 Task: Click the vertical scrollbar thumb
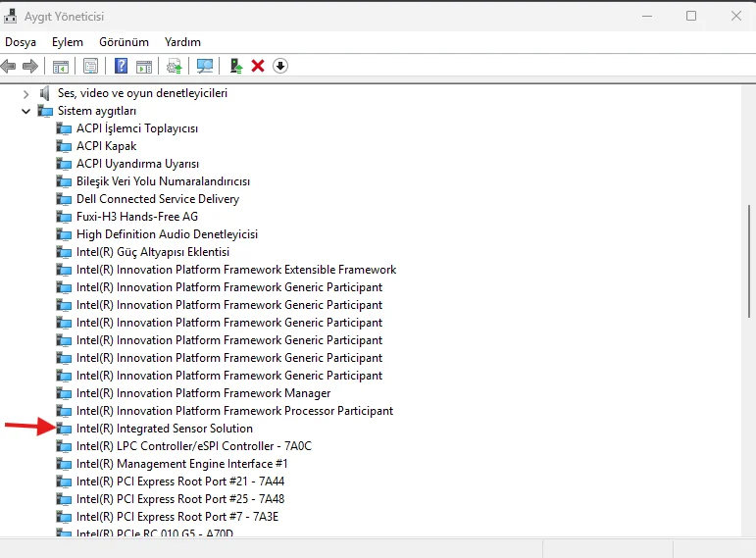(x=749, y=261)
